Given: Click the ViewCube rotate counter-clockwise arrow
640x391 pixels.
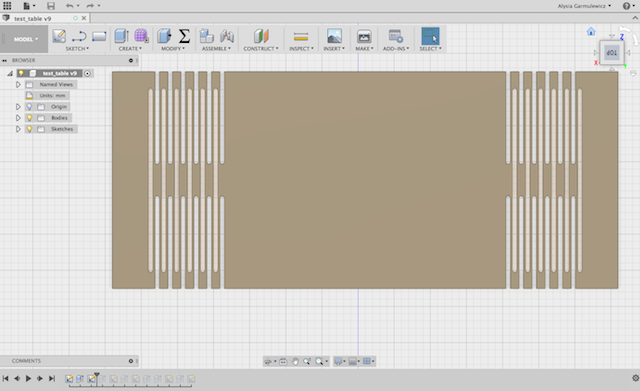Looking at the screenshot, I should (x=624, y=29).
